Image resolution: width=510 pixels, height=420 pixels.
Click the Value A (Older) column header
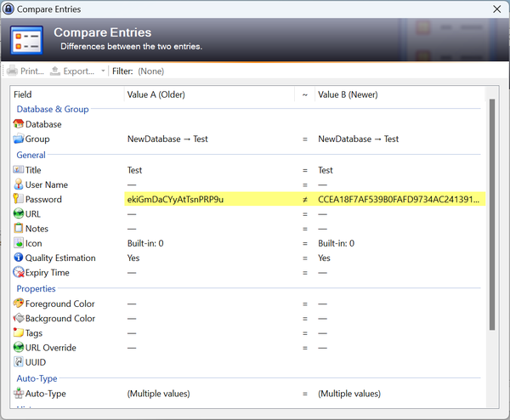209,94
